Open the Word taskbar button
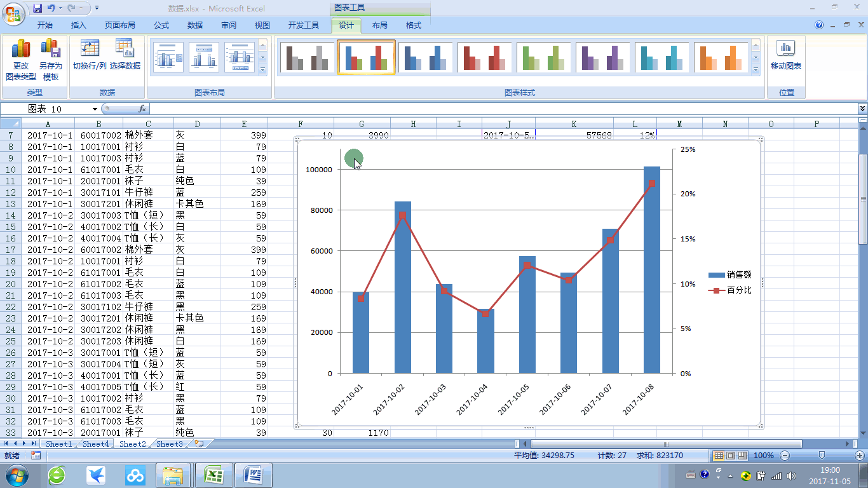Viewport: 868px width, 488px height. 254,475
